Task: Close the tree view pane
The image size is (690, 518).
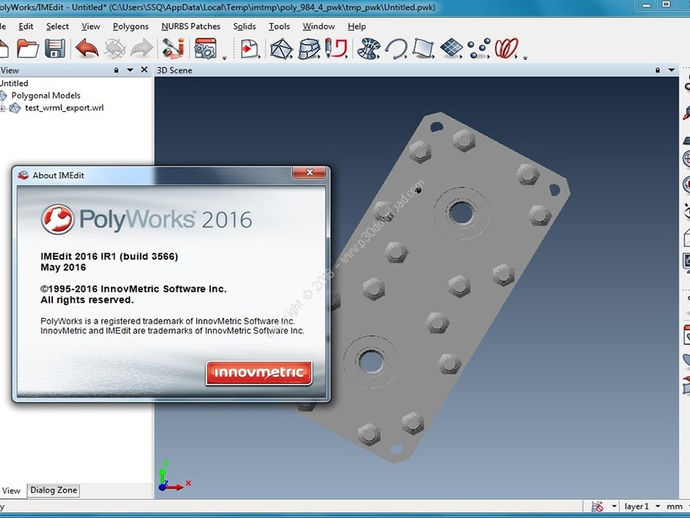Action: (144, 70)
